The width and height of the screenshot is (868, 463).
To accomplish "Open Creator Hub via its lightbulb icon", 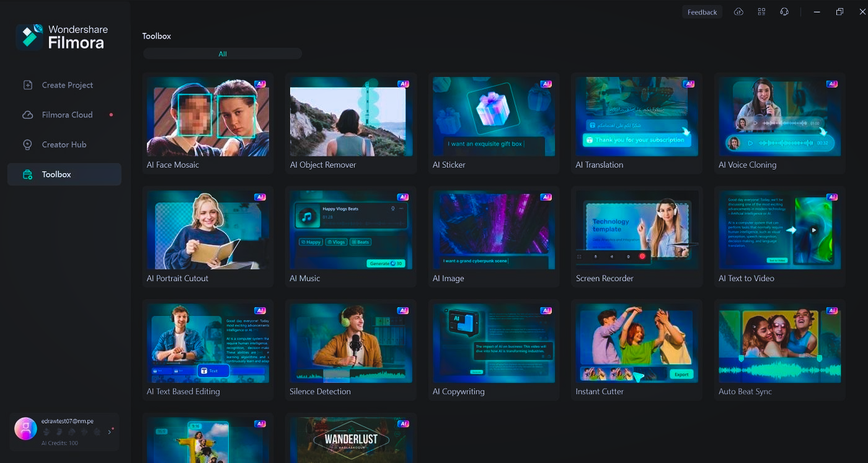I will (27, 145).
